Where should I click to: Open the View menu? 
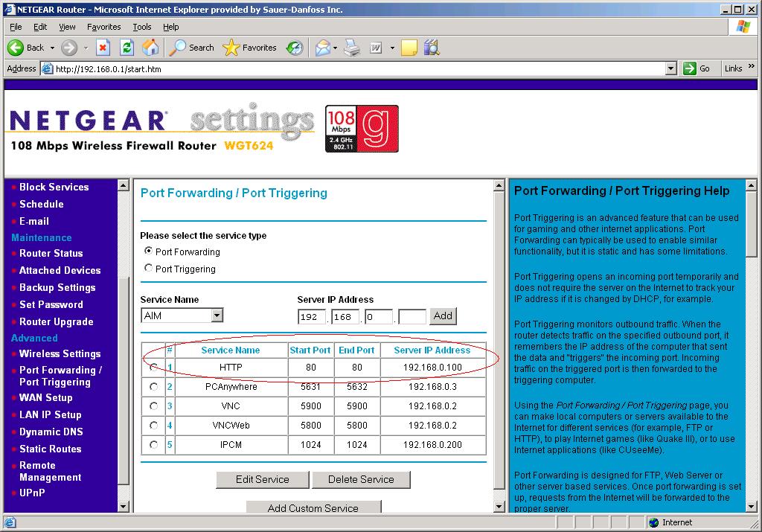click(x=67, y=27)
